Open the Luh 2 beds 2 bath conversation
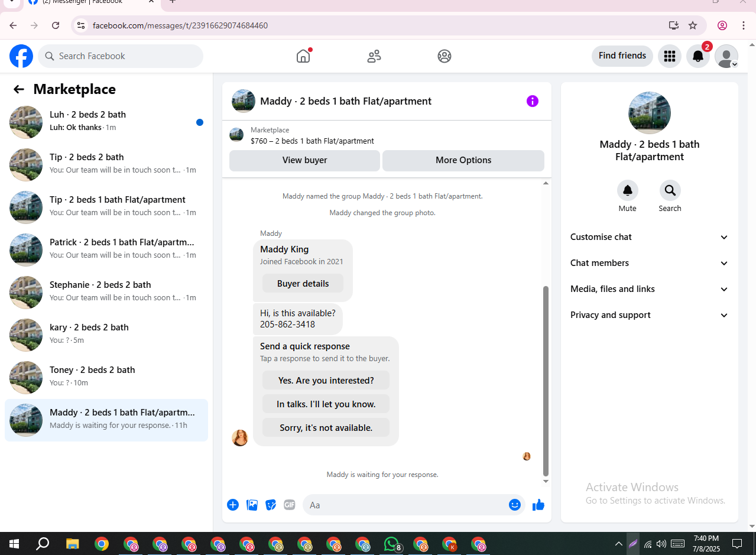This screenshot has width=756, height=555. [x=106, y=122]
